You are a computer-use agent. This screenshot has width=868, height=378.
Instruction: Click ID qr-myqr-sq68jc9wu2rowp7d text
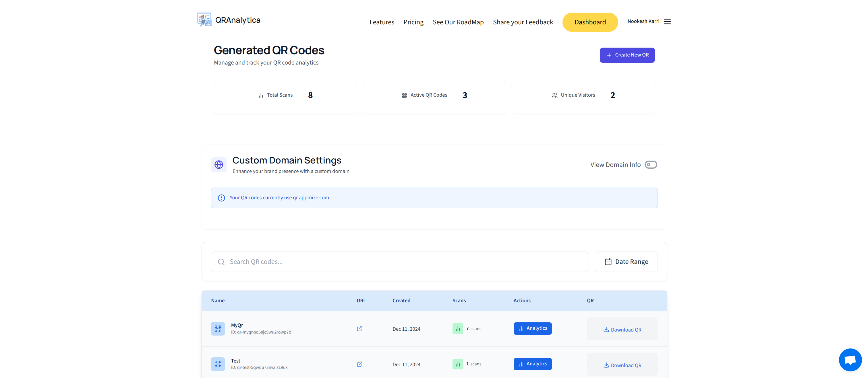point(261,332)
